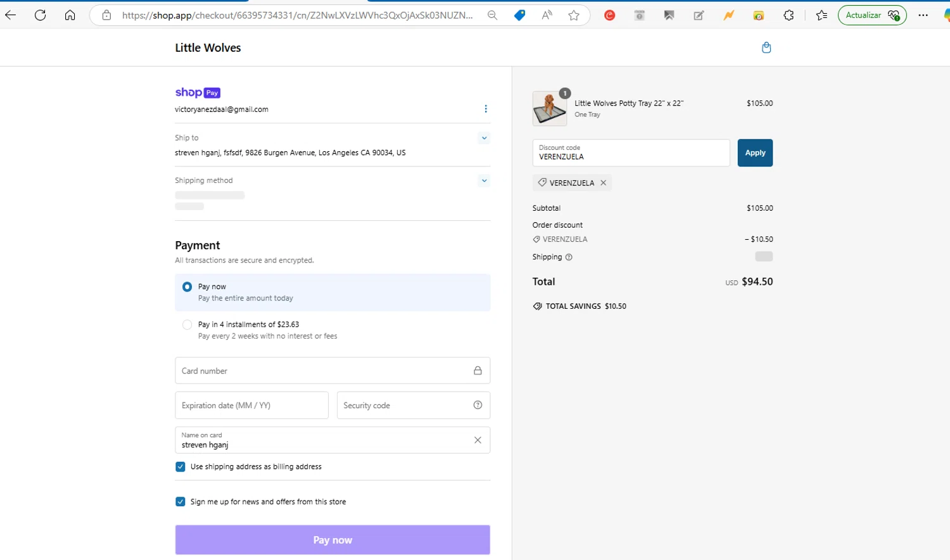The height and width of the screenshot is (560, 950).
Task: Remove the VERENZUELA discount tag
Action: point(603,183)
